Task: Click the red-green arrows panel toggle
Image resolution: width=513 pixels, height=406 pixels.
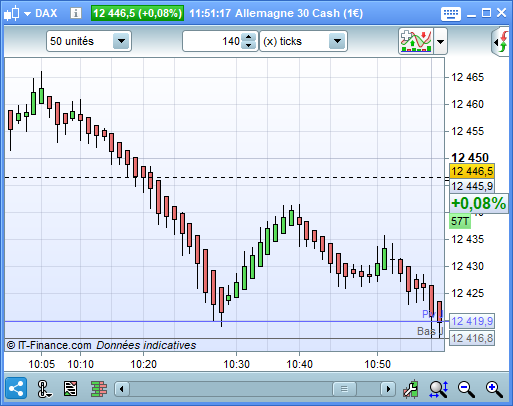Action: (501, 42)
